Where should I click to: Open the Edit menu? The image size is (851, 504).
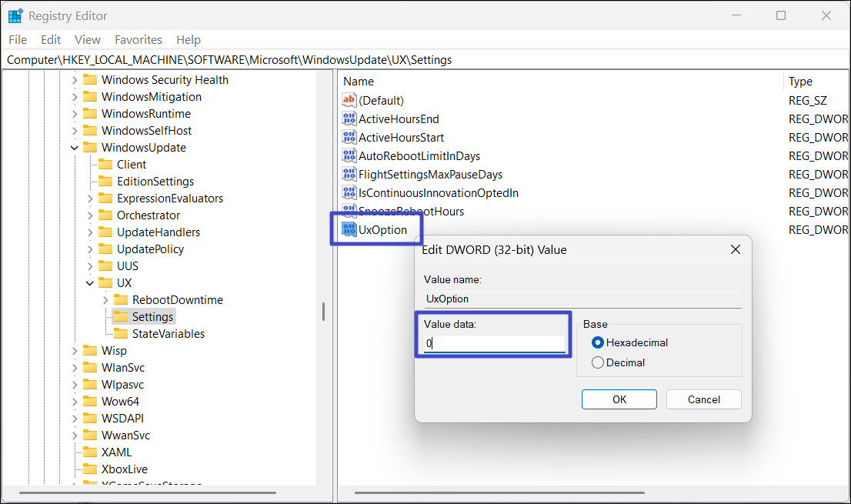coord(51,39)
